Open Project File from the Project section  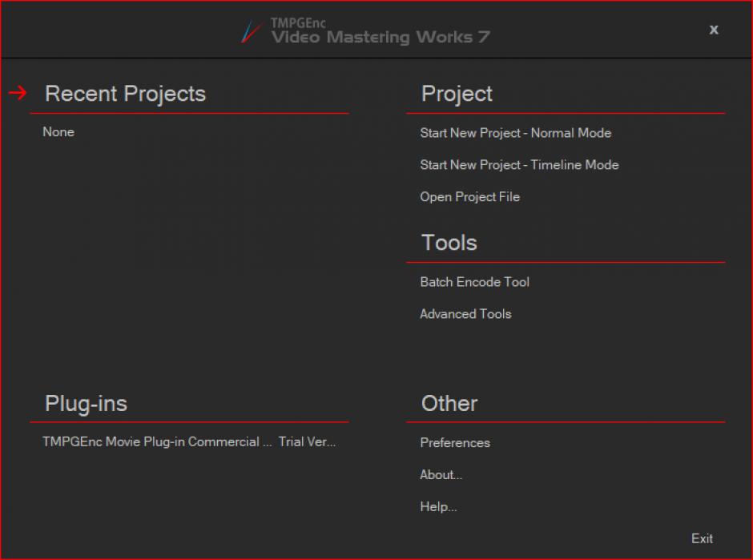tap(469, 197)
